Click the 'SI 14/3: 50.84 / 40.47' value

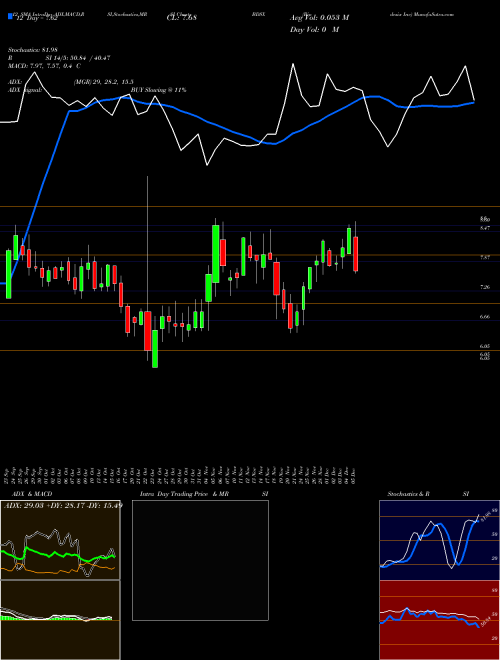tap(78, 58)
